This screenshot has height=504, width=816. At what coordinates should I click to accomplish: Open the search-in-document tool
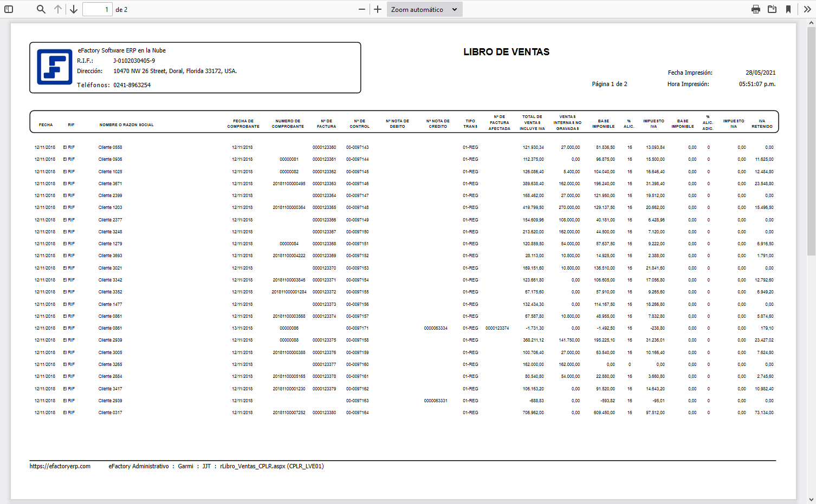tap(41, 9)
